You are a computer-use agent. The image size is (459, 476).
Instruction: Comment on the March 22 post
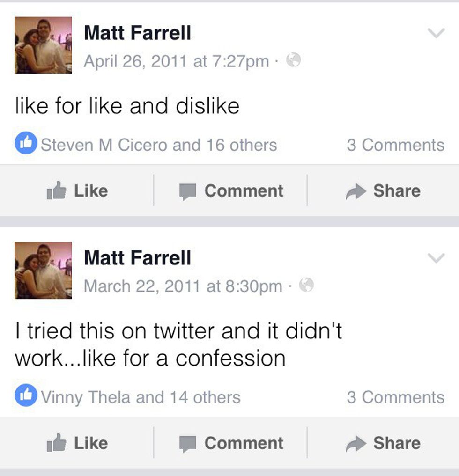(x=231, y=443)
